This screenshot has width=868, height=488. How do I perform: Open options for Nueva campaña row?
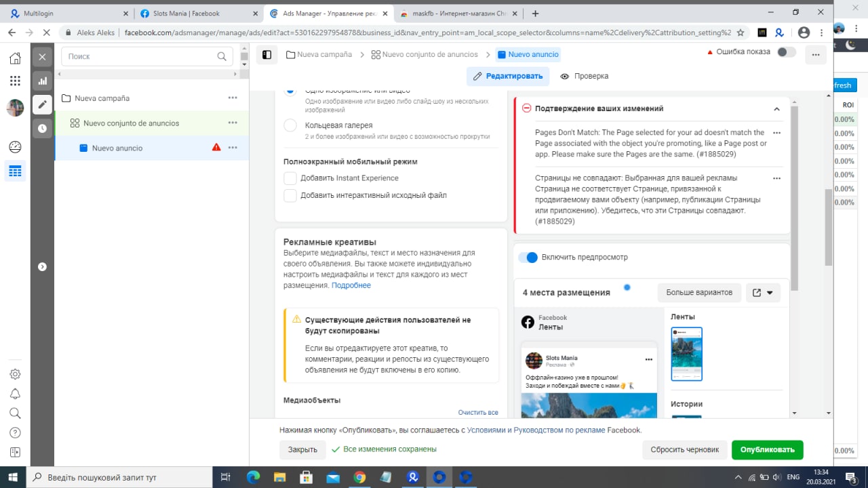(233, 98)
